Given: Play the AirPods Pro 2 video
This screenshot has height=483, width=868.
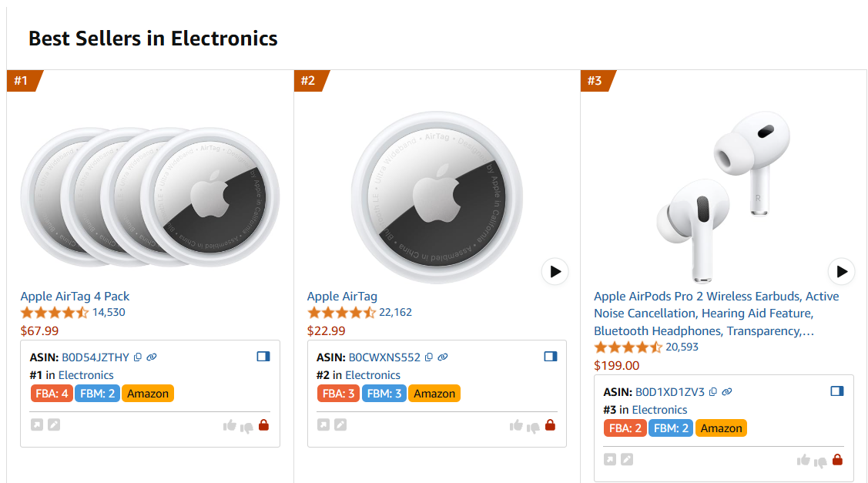Looking at the screenshot, I should [x=841, y=271].
